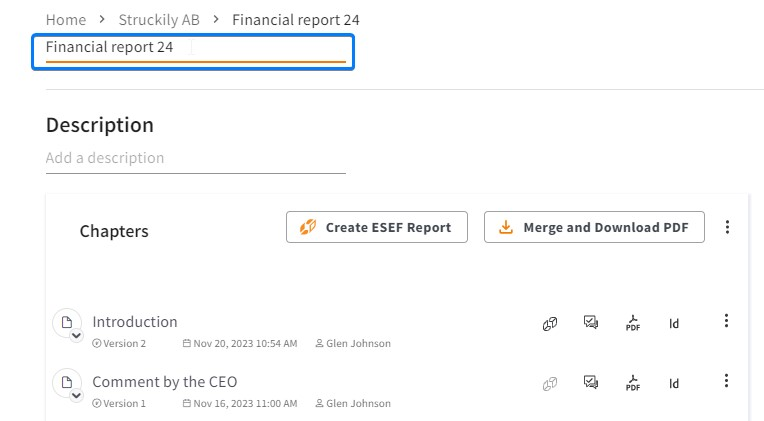Expand Comment by the CEO document dropdown

pos(76,396)
